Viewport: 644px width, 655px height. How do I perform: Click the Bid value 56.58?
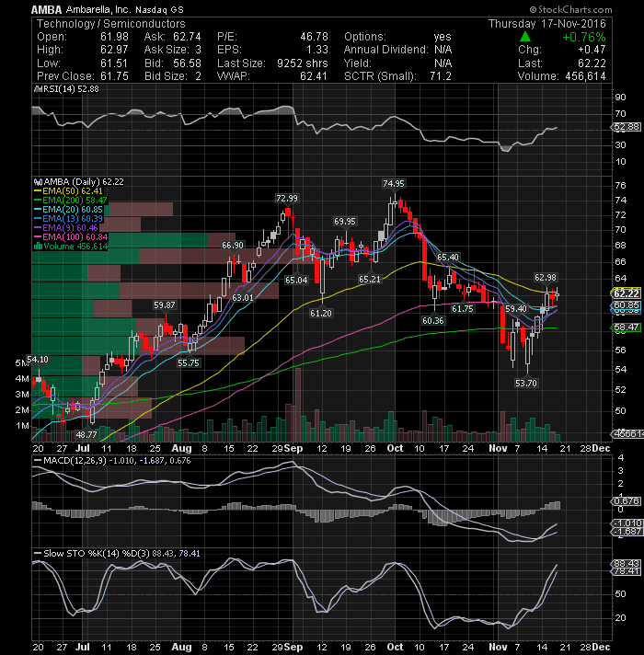tap(187, 63)
